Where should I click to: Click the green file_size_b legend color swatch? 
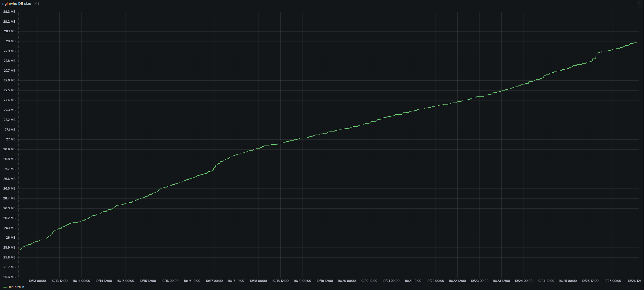5,287
